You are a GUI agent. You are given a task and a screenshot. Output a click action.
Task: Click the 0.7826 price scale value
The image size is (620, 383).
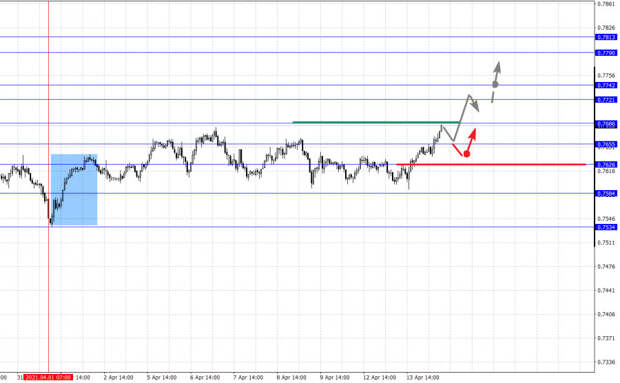pyautogui.click(x=606, y=28)
